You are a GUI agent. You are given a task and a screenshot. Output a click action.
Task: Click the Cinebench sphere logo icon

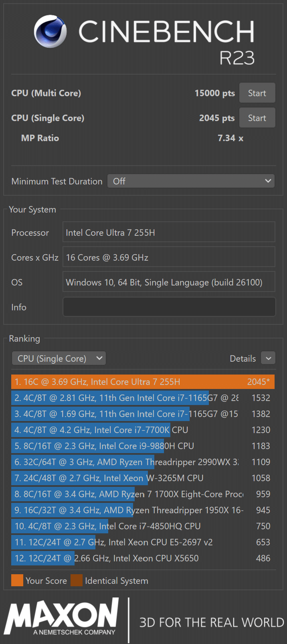pyautogui.click(x=50, y=31)
